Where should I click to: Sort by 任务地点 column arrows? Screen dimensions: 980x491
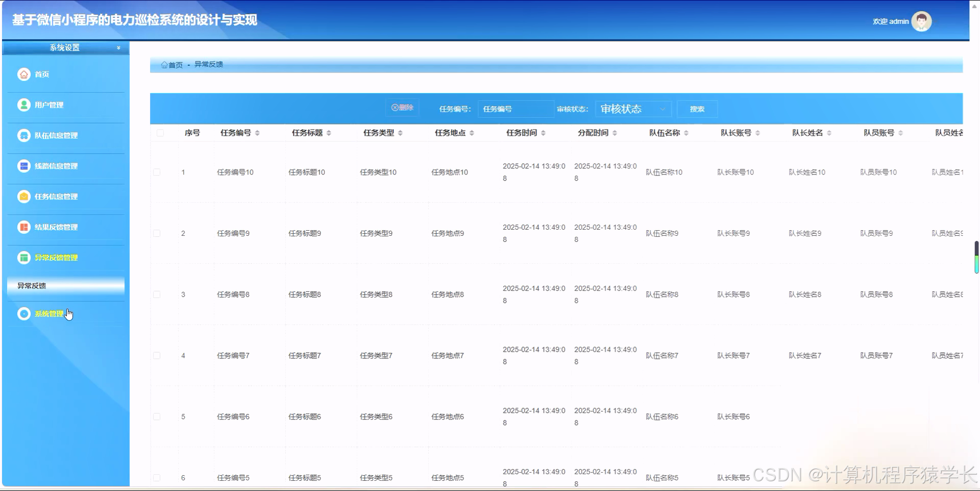tap(472, 133)
